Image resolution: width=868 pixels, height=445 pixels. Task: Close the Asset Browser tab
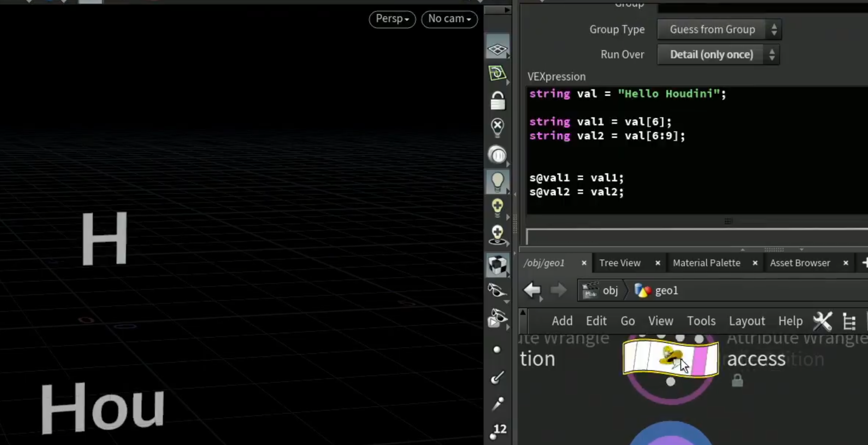point(846,263)
